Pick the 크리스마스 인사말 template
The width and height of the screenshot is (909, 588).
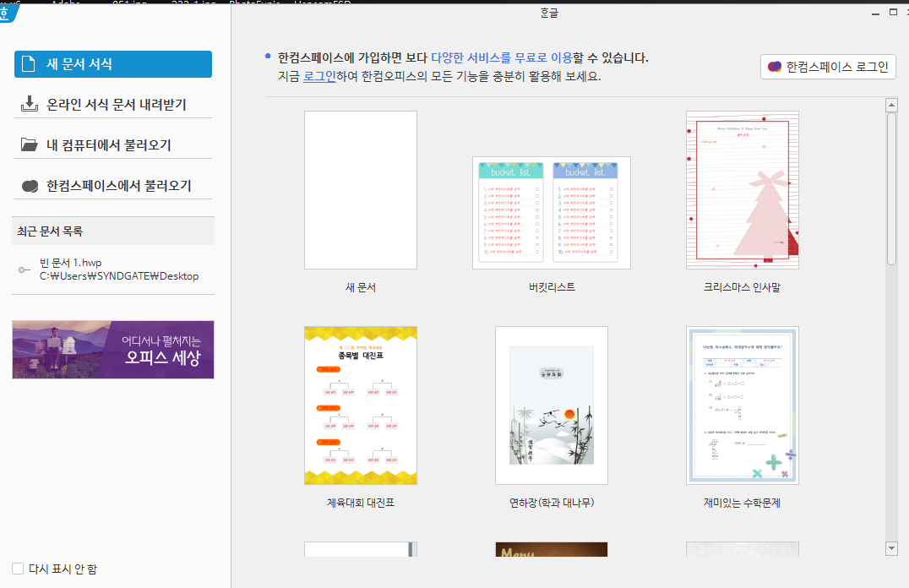tap(742, 190)
